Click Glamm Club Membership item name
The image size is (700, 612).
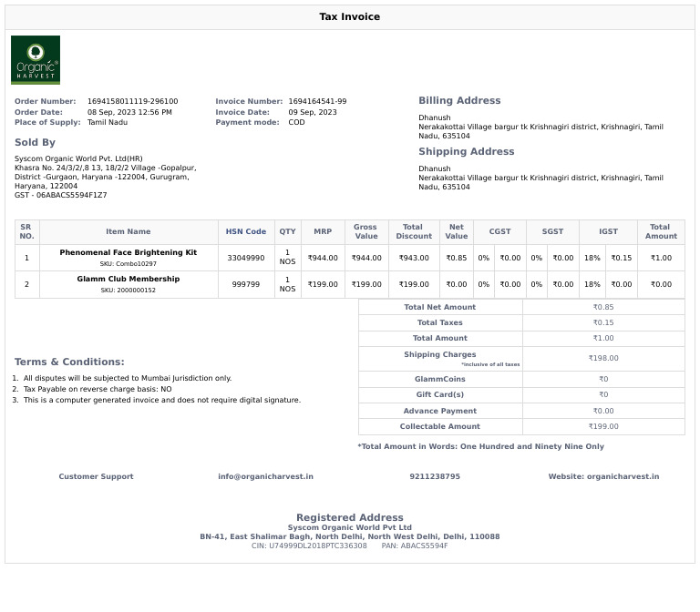[129, 279]
